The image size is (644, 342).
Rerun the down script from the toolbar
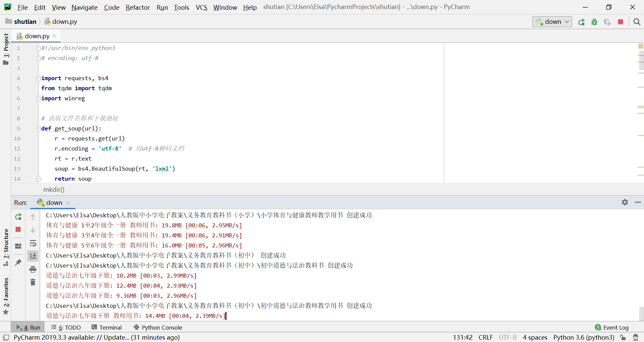tap(581, 21)
